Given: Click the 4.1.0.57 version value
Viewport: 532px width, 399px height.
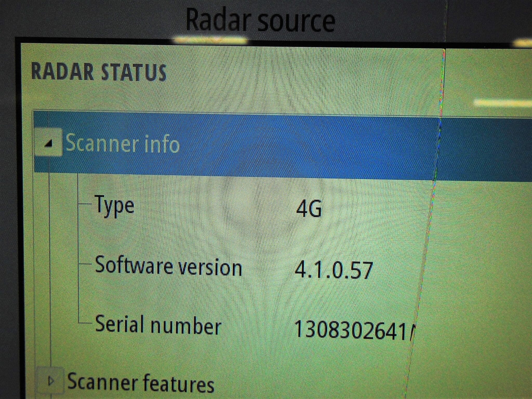Looking at the screenshot, I should coord(334,270).
